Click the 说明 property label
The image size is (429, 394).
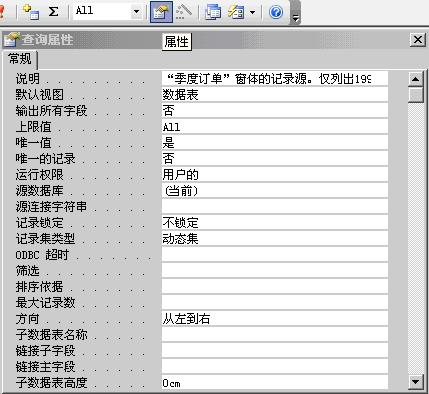pyautogui.click(x=28, y=79)
